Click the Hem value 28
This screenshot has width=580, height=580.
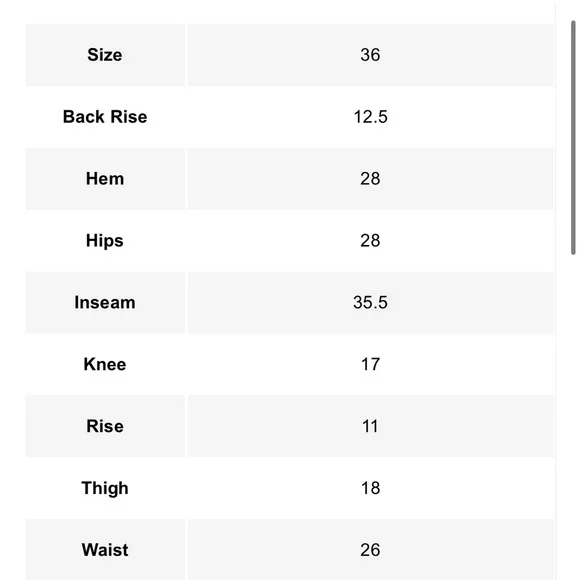click(x=370, y=179)
